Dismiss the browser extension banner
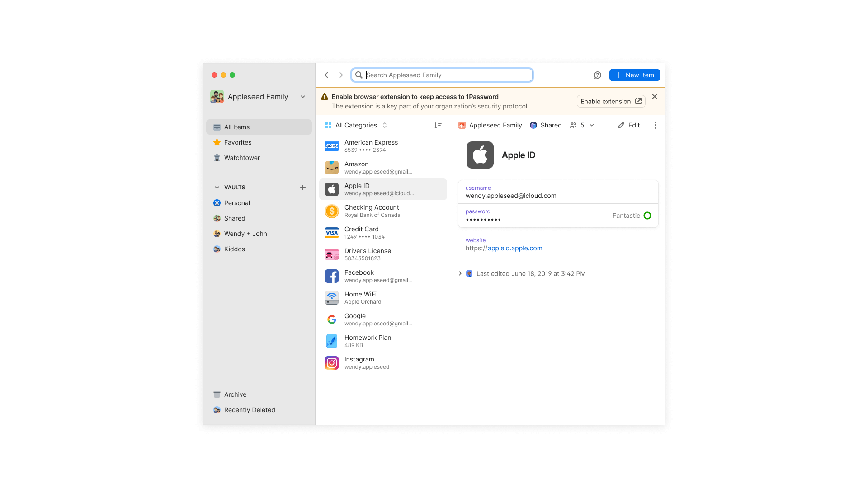This screenshot has width=868, height=488. pyautogui.click(x=655, y=97)
